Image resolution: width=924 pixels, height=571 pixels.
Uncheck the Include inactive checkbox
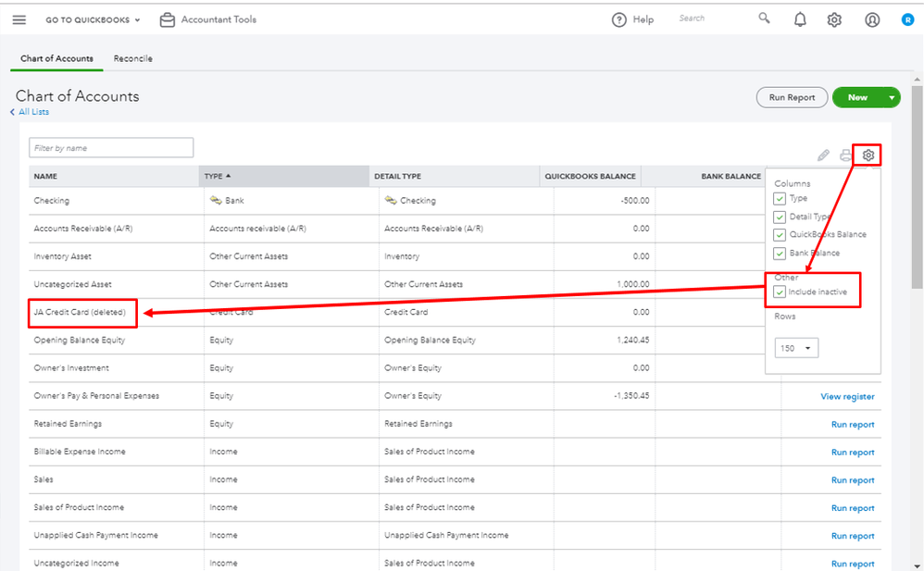(780, 292)
